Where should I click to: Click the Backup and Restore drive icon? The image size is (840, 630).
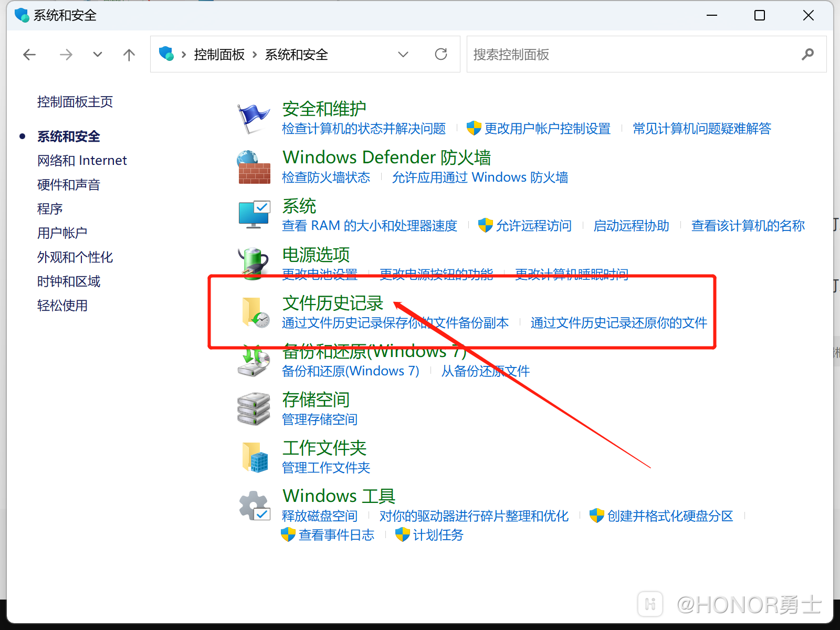253,361
